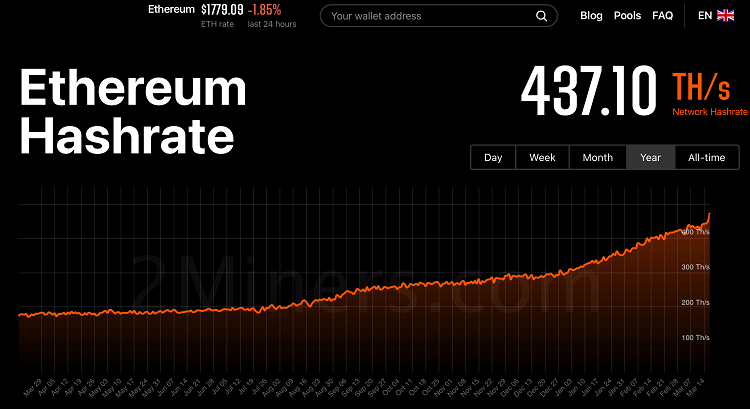
Task: Click the Oct 04 date label
Action: tap(391, 387)
